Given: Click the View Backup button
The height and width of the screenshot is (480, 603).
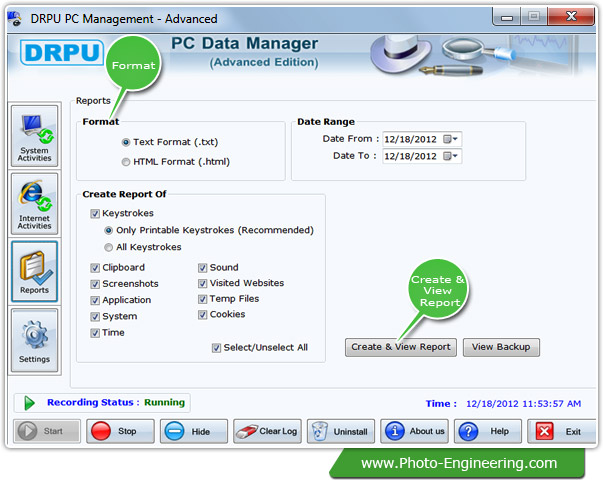Looking at the screenshot, I should 501,347.
